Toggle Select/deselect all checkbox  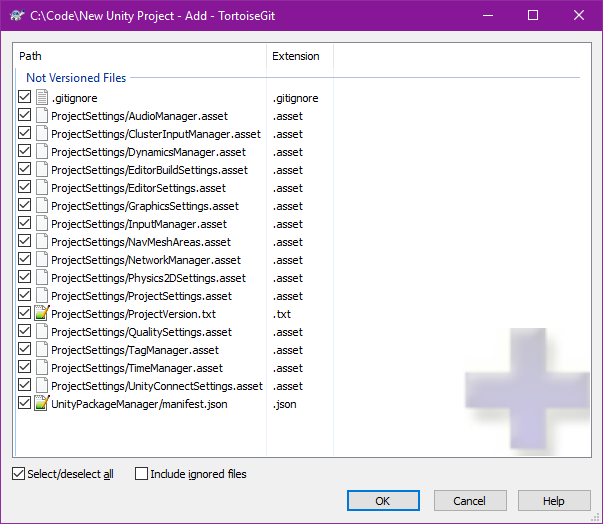point(18,473)
